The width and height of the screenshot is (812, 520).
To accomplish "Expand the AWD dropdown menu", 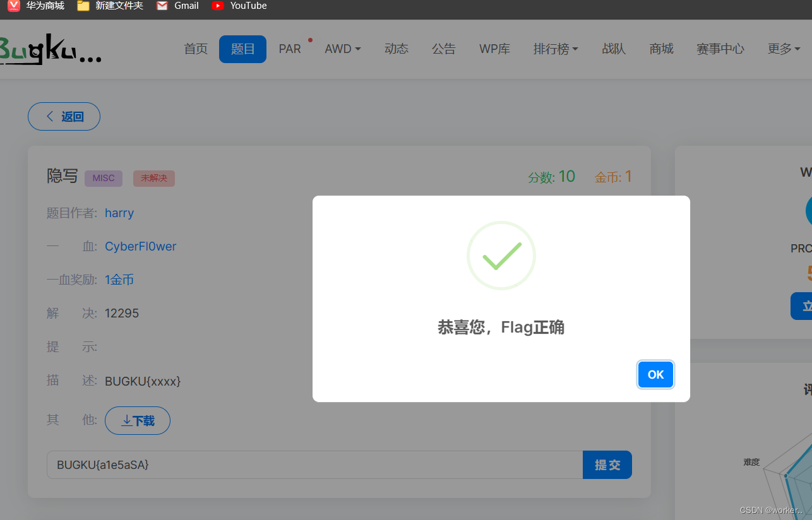I will click(x=343, y=49).
